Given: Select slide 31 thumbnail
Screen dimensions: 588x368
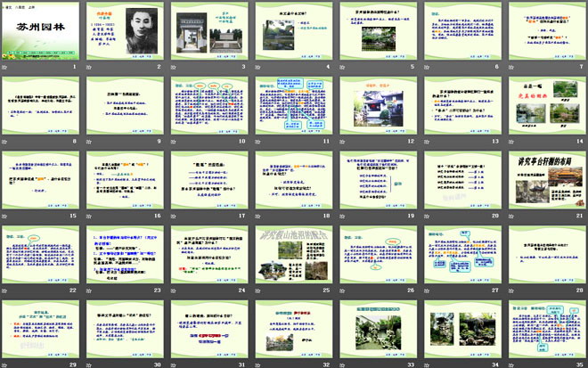Looking at the screenshot, I should [209, 329].
